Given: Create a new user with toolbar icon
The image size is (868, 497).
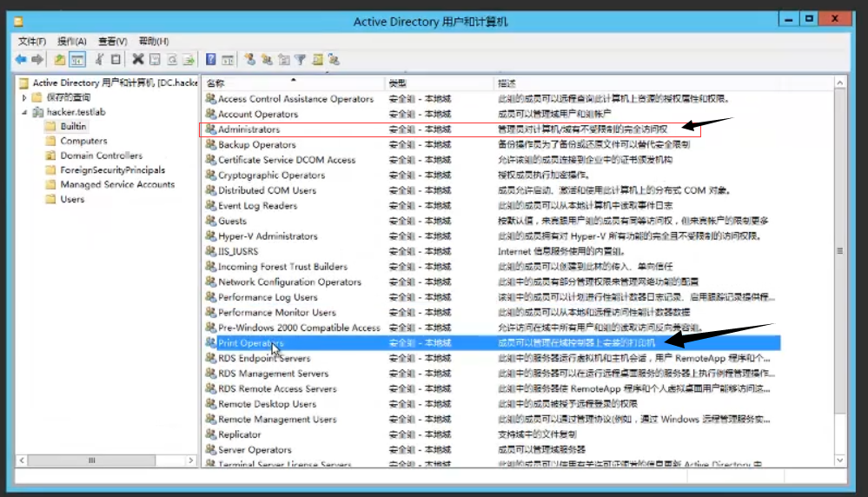Looking at the screenshot, I should coord(249,59).
